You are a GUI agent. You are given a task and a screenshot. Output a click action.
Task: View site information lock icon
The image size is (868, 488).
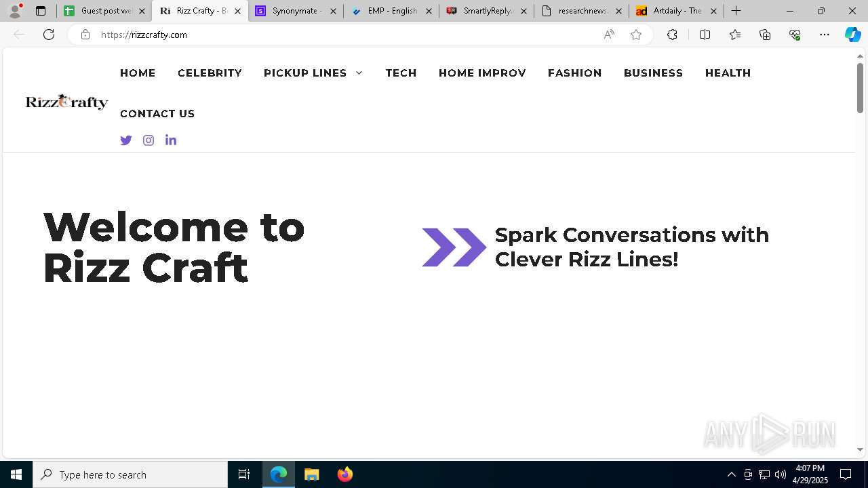85,35
